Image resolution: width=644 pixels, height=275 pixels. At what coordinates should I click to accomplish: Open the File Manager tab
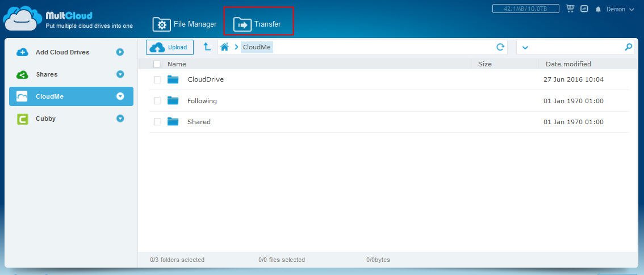point(185,24)
